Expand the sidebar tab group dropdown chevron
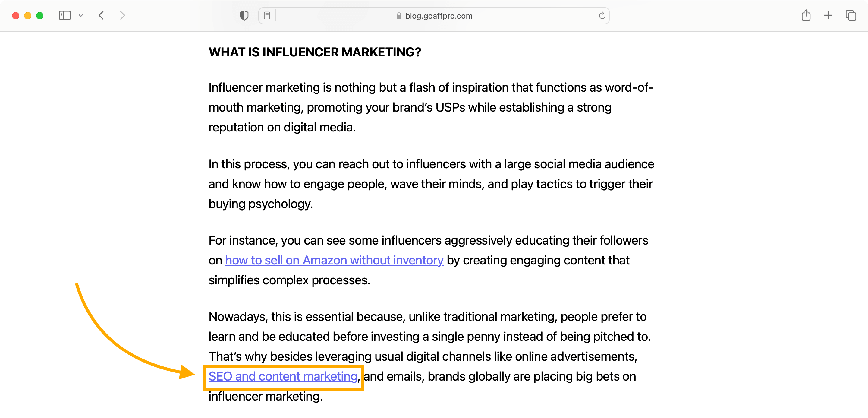Image resolution: width=868 pixels, height=418 pixels. click(80, 15)
